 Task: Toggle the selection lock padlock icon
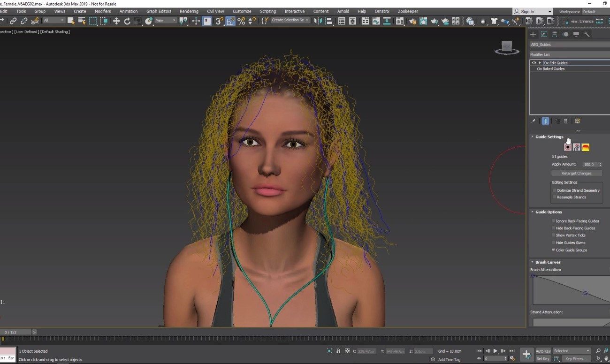point(338,351)
